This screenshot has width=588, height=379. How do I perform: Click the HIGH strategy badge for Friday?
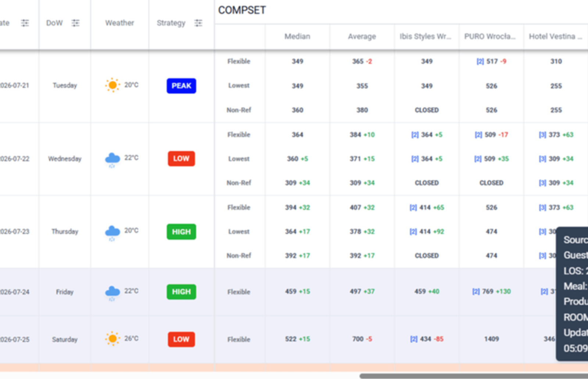point(181,292)
